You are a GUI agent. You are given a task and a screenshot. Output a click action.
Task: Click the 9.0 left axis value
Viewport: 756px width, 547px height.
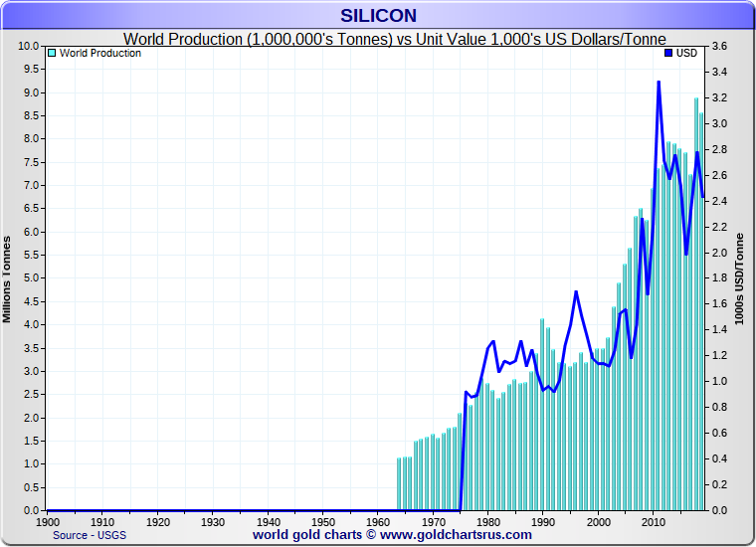(32, 92)
